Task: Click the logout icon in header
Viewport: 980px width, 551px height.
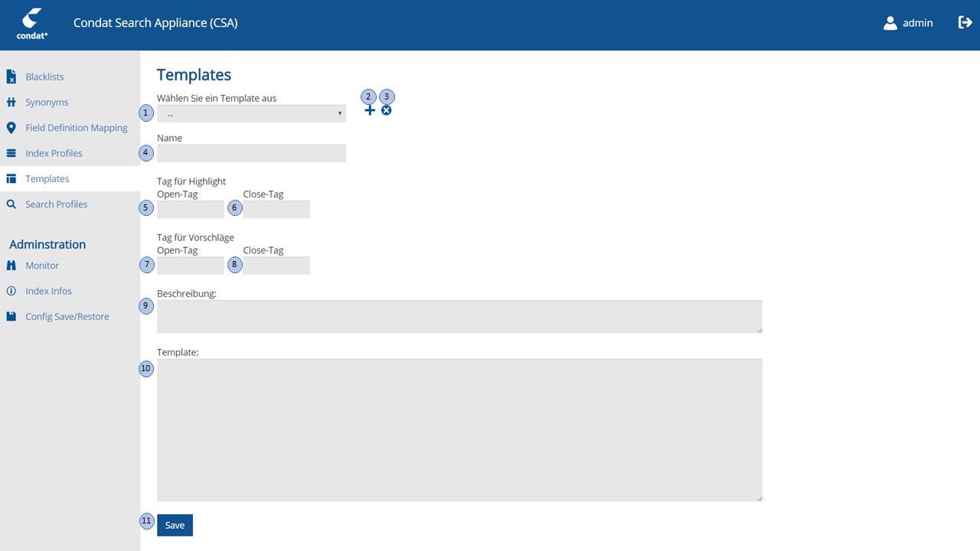Action: (x=965, y=23)
